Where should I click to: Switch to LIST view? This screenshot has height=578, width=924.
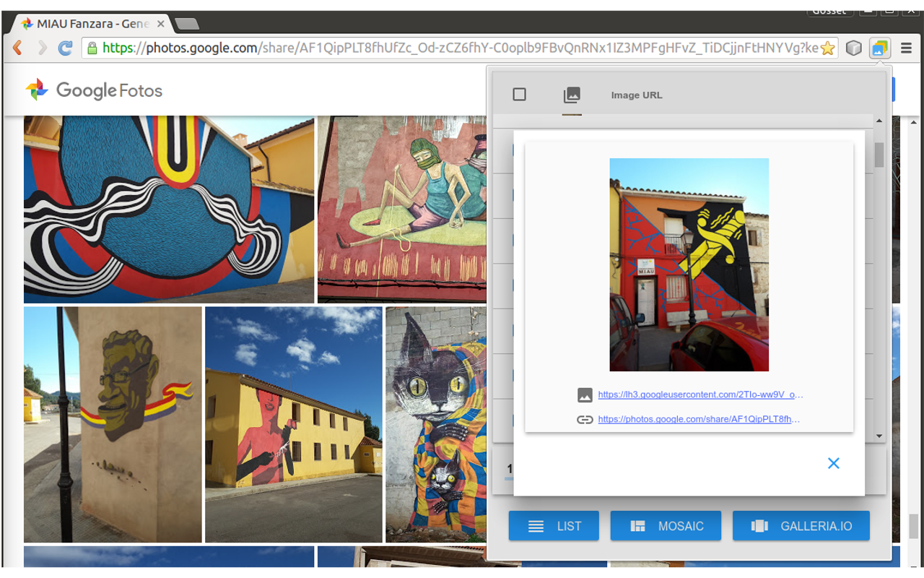[554, 526]
